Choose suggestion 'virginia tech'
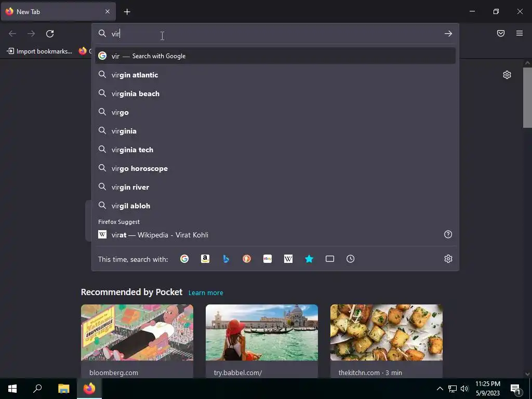 [275, 149]
